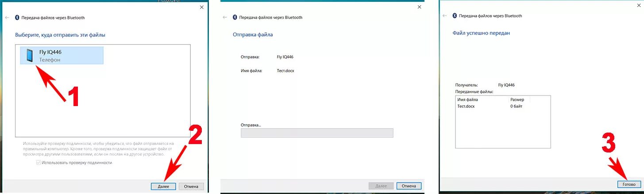The width and height of the screenshot is (644, 194).
Task: Click 'Далее' in the device selection window
Action: (163, 186)
